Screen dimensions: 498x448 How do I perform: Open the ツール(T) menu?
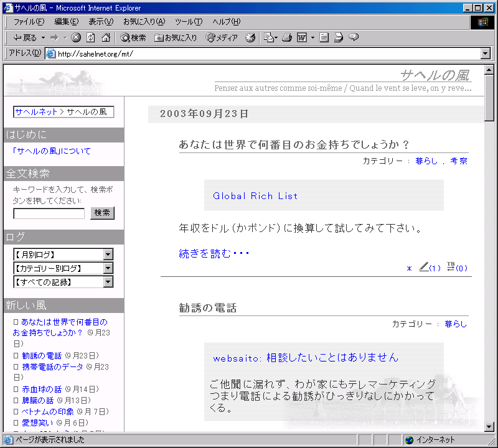(x=189, y=22)
